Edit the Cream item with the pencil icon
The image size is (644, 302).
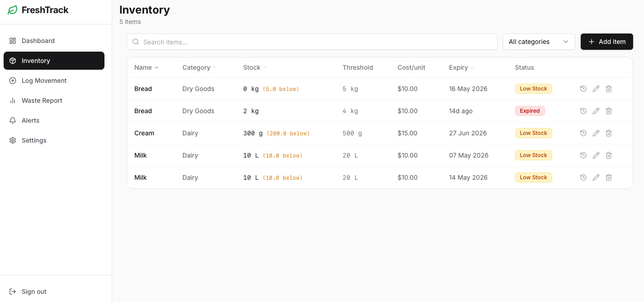(x=596, y=133)
